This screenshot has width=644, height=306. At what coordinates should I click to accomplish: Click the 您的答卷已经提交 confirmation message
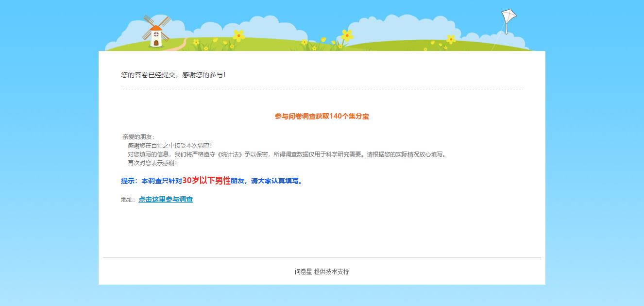(173, 75)
